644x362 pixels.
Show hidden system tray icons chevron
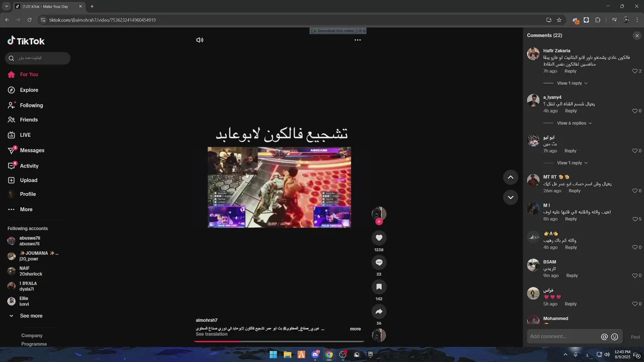(x=565, y=354)
